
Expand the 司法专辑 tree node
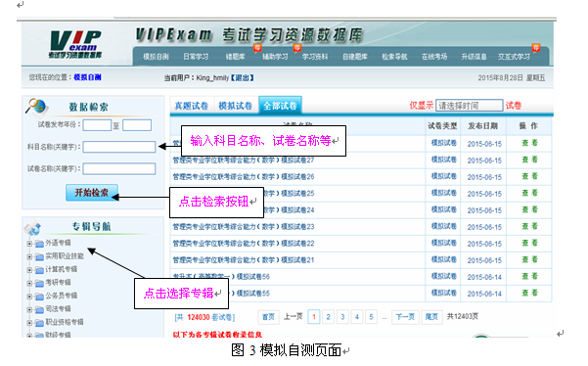point(29,310)
